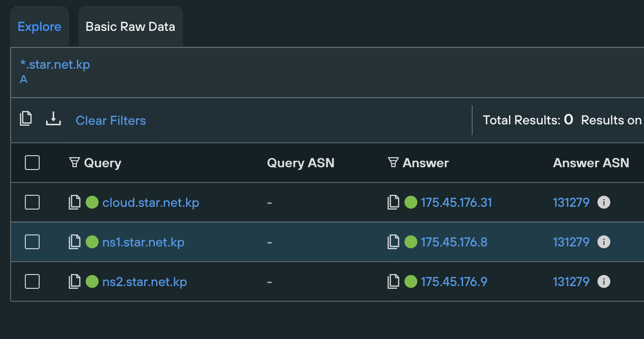Open the ns1.star.net.kp domain link
The image size is (644, 339).
pos(143,242)
